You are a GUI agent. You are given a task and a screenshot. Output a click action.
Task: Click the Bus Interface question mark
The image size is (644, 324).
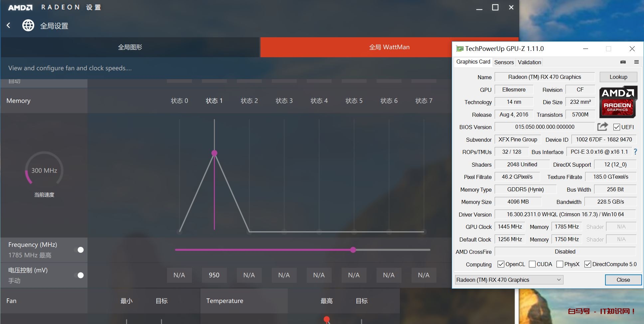pyautogui.click(x=635, y=152)
